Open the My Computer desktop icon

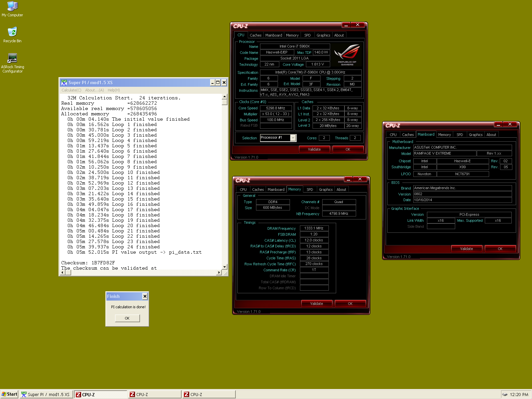[x=12, y=9]
